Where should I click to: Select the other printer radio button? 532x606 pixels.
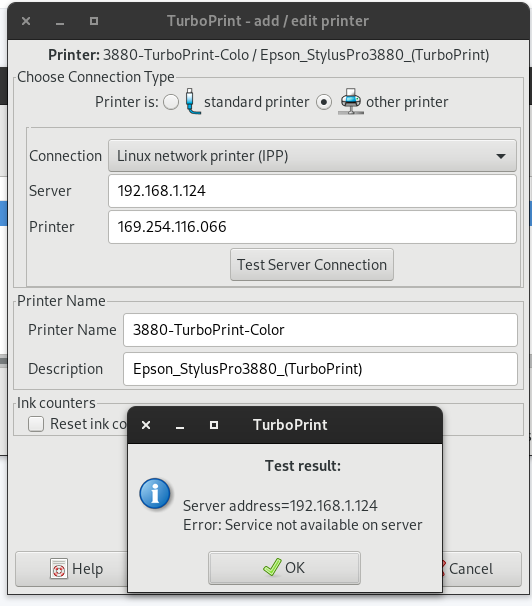click(x=324, y=102)
